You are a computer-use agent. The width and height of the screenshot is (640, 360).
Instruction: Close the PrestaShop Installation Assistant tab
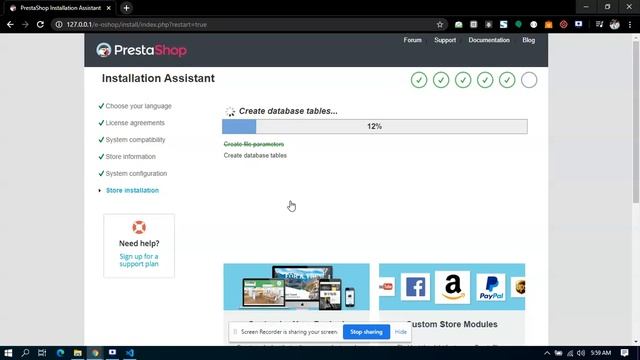click(x=109, y=8)
